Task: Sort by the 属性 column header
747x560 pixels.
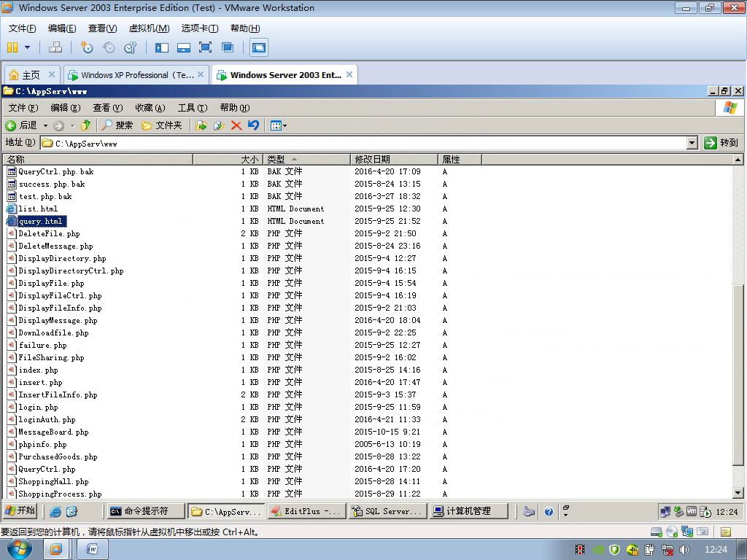Action: [460, 159]
